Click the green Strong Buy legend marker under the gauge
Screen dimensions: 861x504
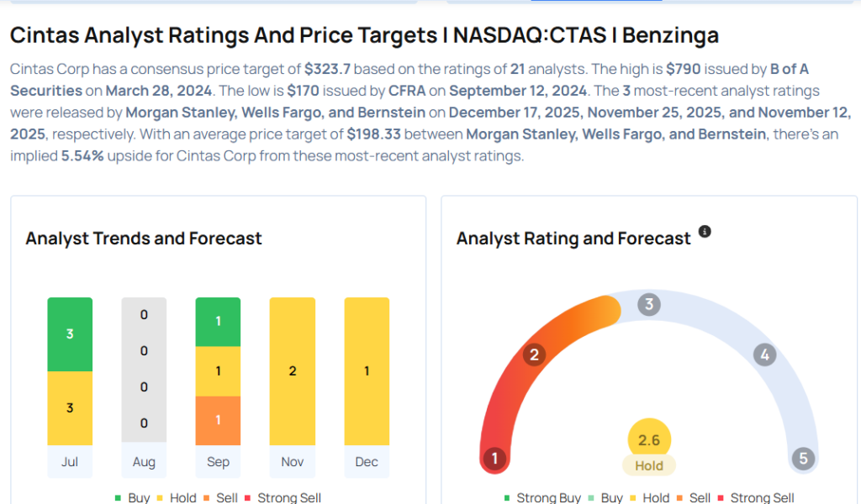tap(507, 498)
